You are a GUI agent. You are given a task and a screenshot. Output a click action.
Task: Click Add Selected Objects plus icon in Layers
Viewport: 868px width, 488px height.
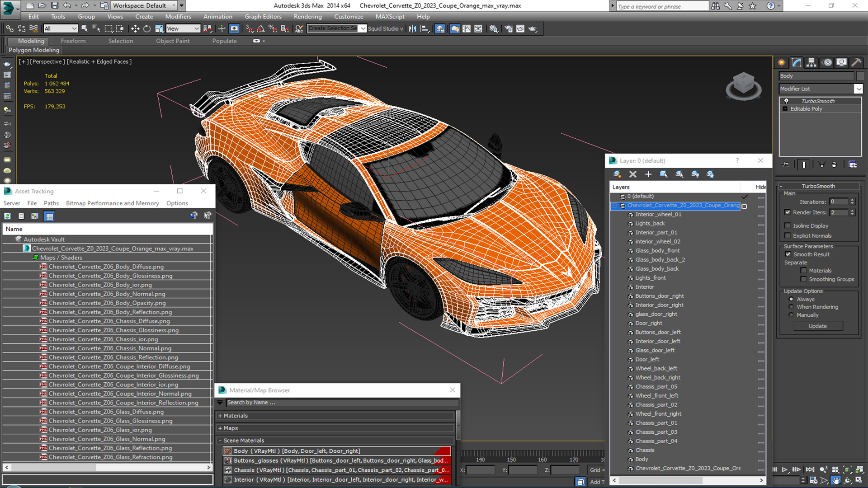[x=648, y=174]
